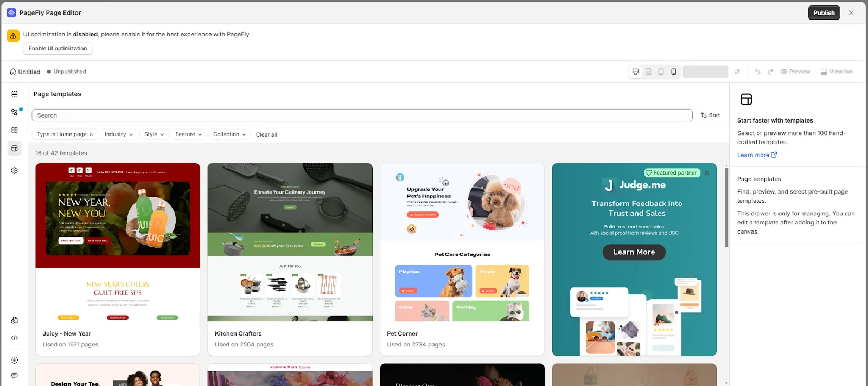Open the Sort options

point(710,115)
